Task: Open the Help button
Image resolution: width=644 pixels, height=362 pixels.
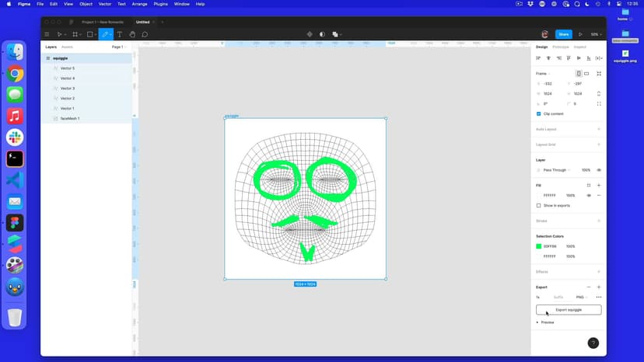Action: click(593, 343)
